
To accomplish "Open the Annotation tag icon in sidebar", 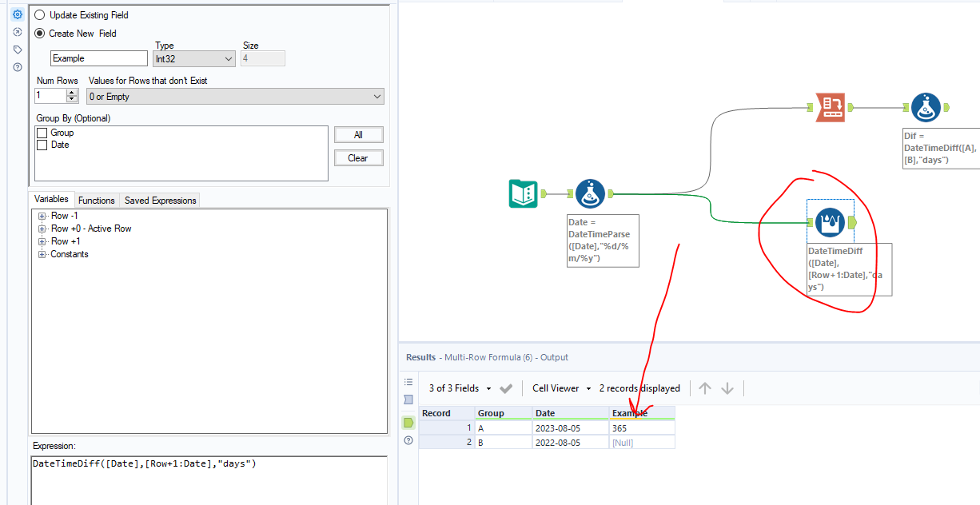I will point(18,50).
